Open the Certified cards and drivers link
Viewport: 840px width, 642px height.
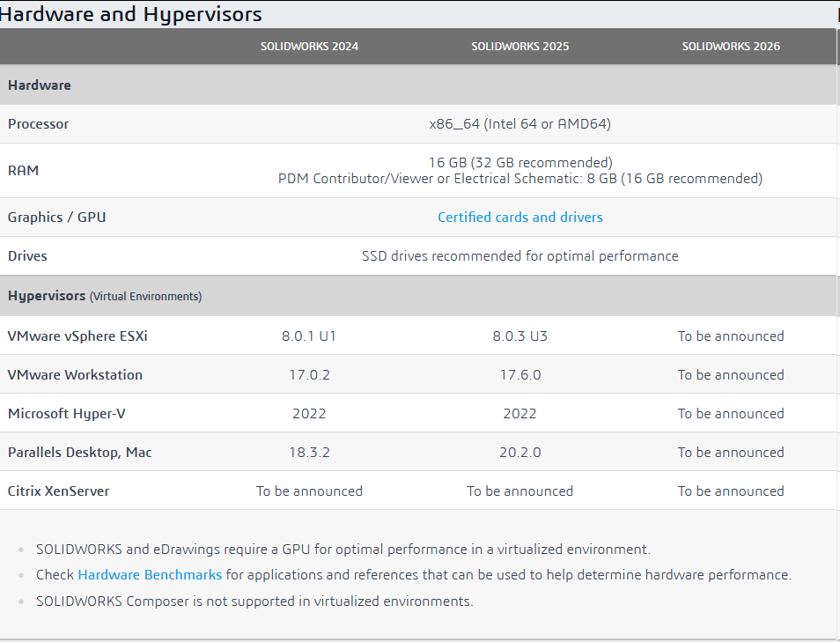519,217
